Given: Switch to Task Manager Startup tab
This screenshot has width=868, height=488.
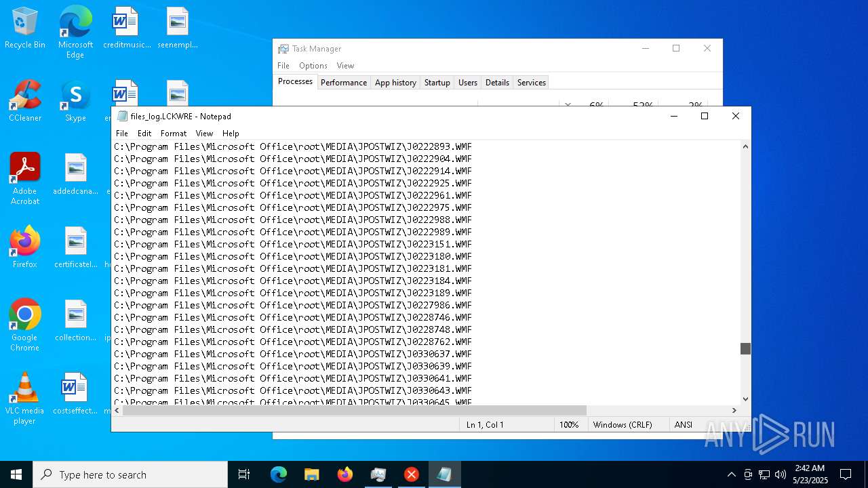Looking at the screenshot, I should click(437, 83).
